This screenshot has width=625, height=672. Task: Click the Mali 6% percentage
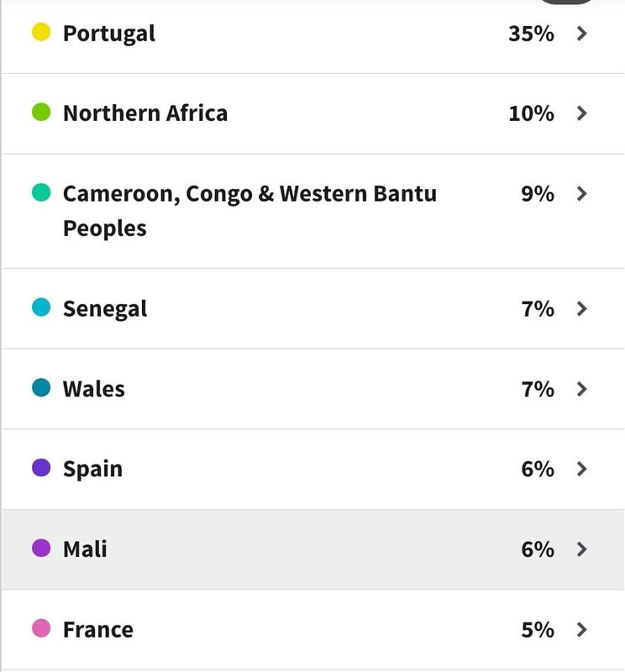pyautogui.click(x=538, y=549)
